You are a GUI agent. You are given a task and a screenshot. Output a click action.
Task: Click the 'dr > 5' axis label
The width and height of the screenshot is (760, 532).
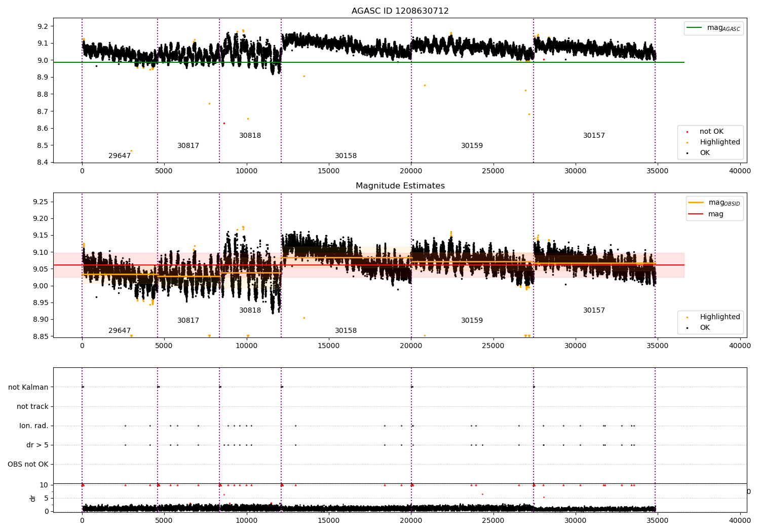37,445
